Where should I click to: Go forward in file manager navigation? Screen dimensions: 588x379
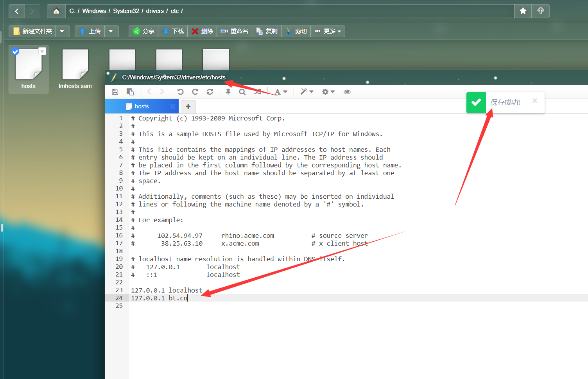[x=32, y=11]
